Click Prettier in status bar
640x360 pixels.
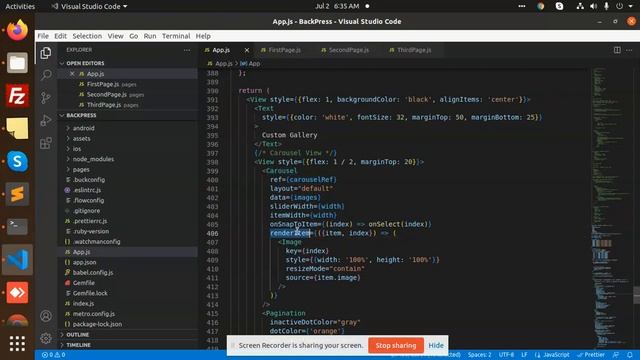click(x=591, y=355)
